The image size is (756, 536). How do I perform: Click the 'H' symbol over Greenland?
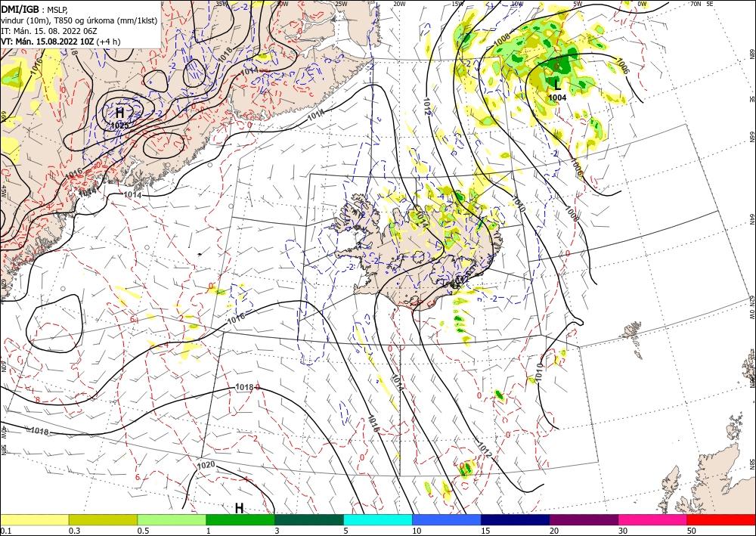click(119, 113)
